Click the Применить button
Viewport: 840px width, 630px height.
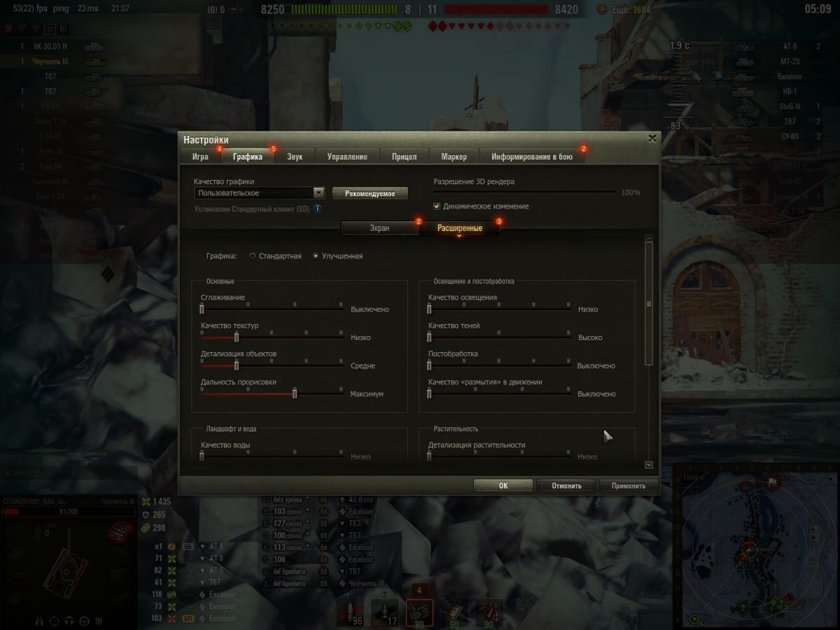coord(628,486)
